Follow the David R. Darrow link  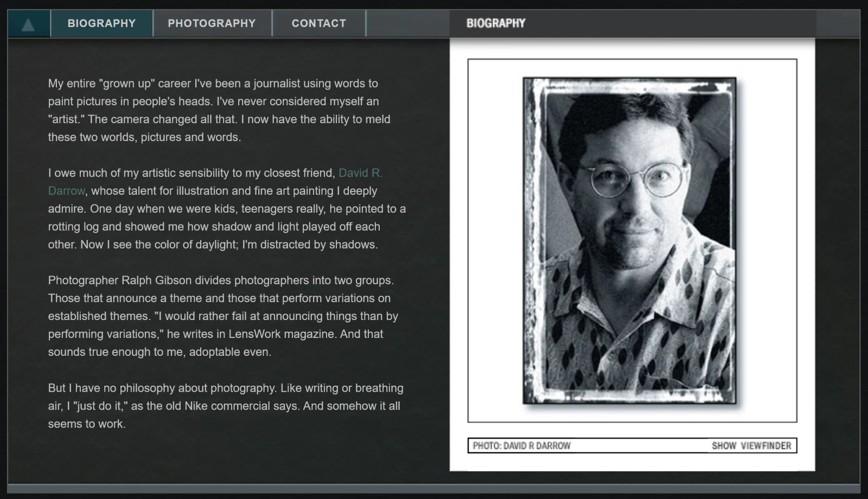point(215,182)
